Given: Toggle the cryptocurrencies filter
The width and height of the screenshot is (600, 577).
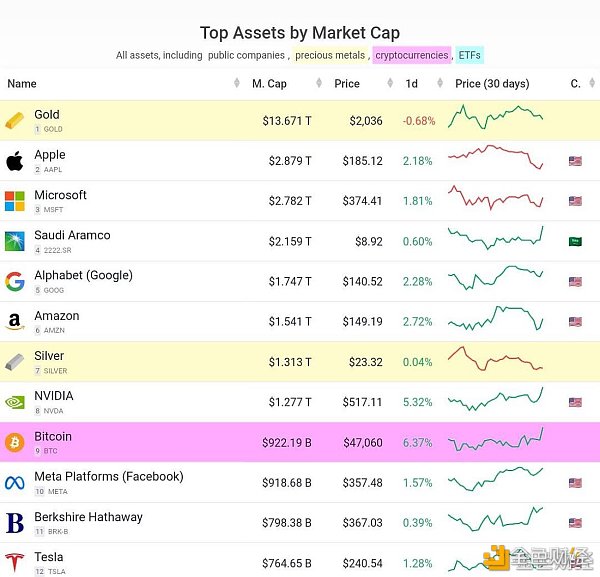Looking at the screenshot, I should click(411, 56).
